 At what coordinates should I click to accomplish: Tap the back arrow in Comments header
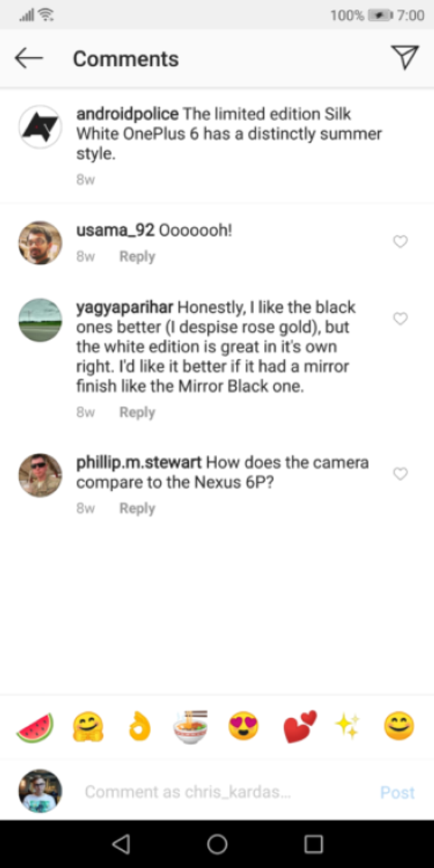(29, 58)
